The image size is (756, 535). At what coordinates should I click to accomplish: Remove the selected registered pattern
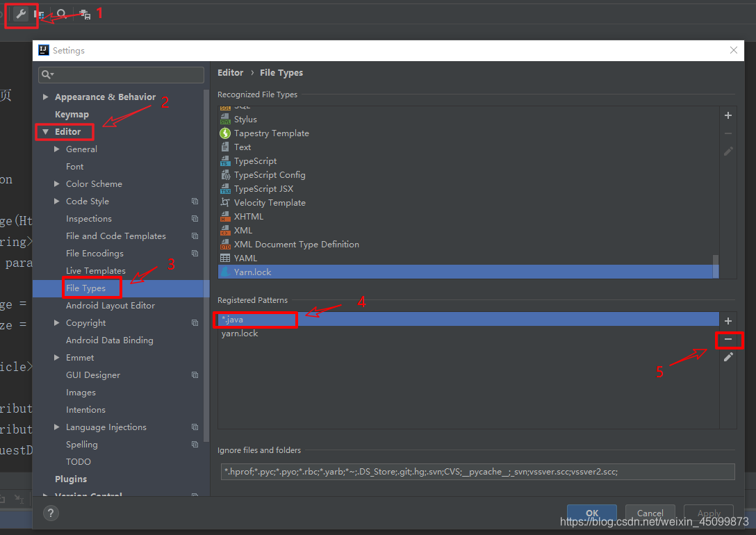728,340
